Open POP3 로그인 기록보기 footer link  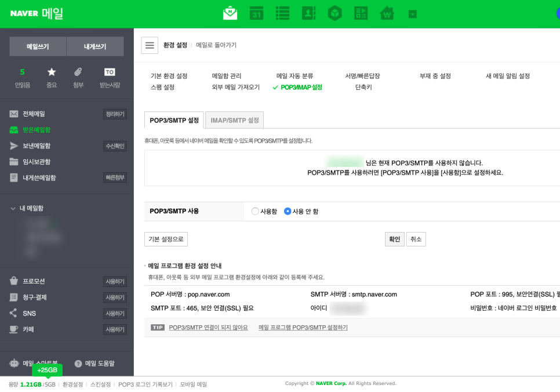click(146, 384)
